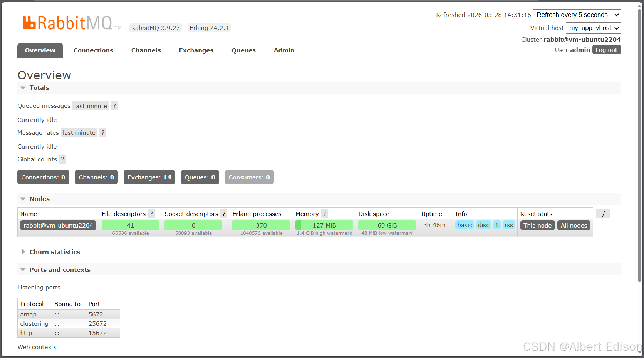Change Queued messages last minute range
Screen dimensions: 644x358
coord(91,106)
